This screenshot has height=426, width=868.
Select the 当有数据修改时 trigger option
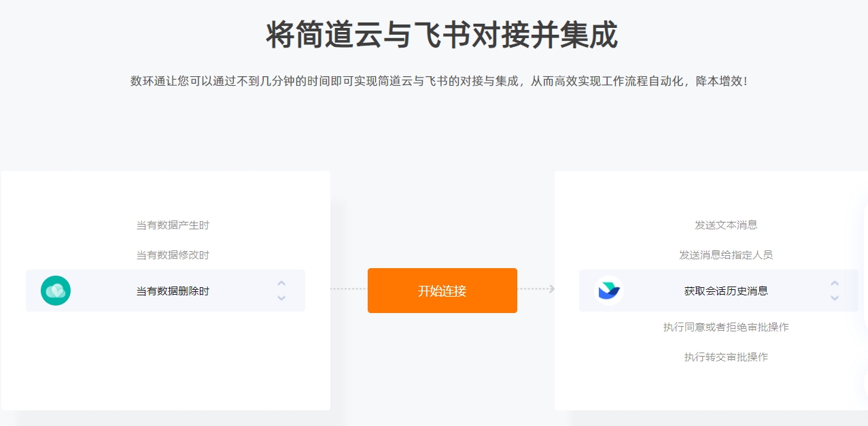tap(173, 255)
